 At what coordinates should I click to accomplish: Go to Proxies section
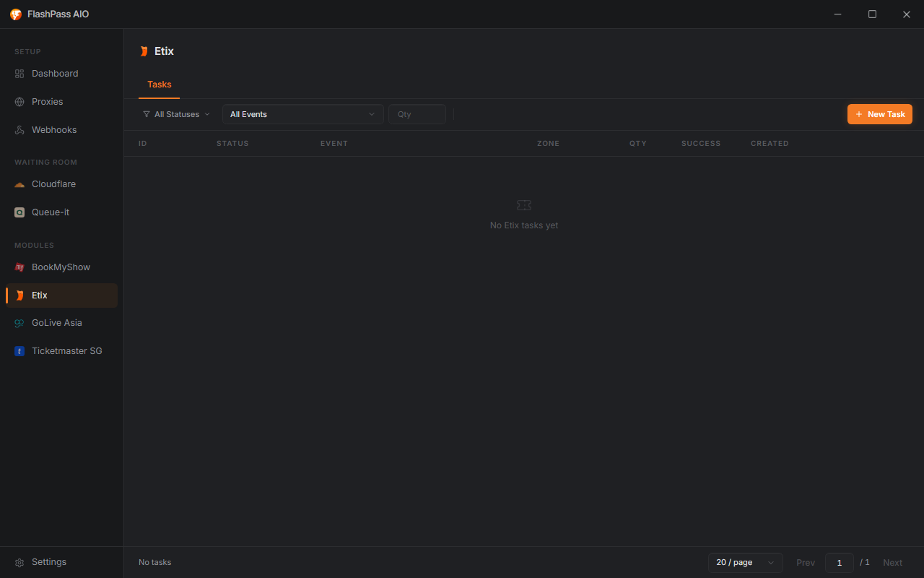click(61, 102)
